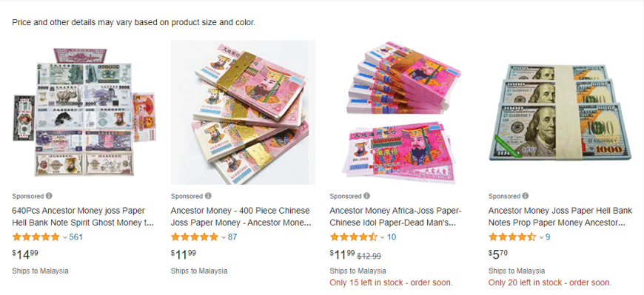The height and width of the screenshot is (295, 644).
Task: Expand the rating chevron beside 561 reviews
Action: click(65, 237)
